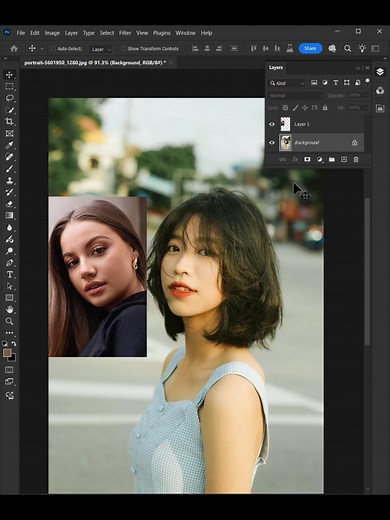Swap foreground and background colors
390x520 pixels.
14,343
